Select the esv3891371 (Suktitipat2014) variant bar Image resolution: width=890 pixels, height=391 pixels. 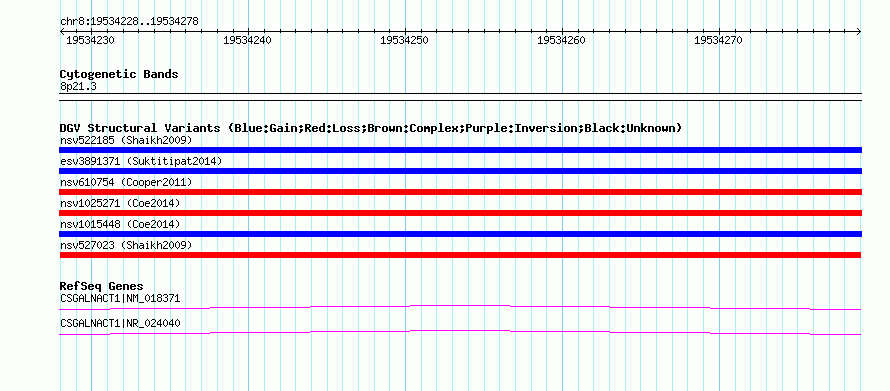click(x=460, y=171)
